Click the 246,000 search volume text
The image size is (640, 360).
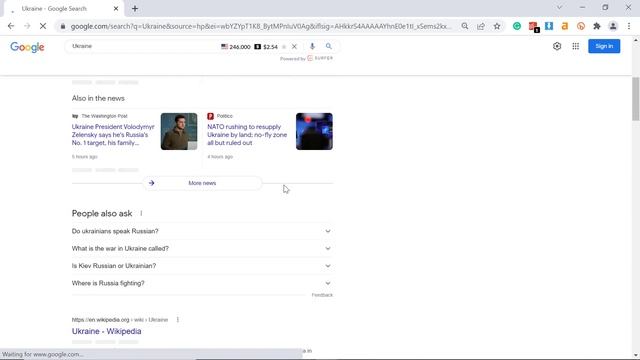coord(240,47)
